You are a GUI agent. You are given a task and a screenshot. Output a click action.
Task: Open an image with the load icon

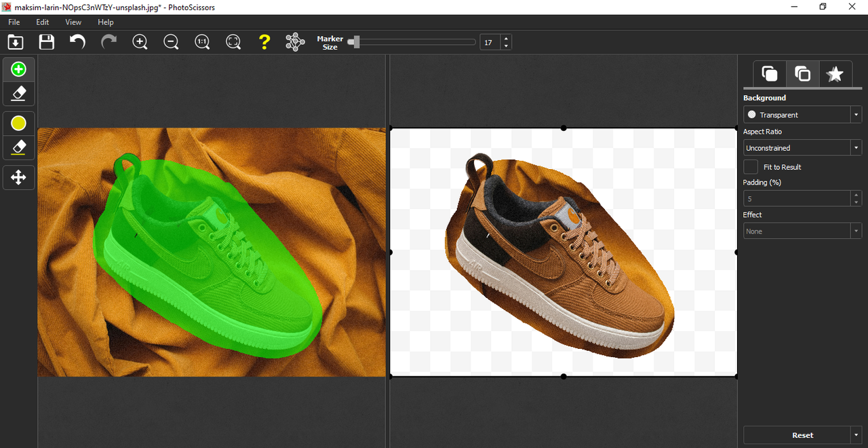(x=16, y=42)
